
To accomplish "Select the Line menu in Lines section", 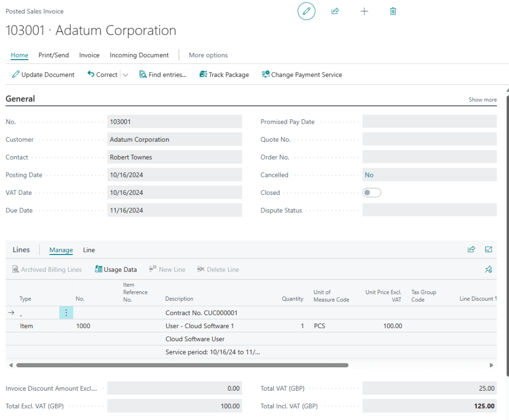I will point(89,250).
